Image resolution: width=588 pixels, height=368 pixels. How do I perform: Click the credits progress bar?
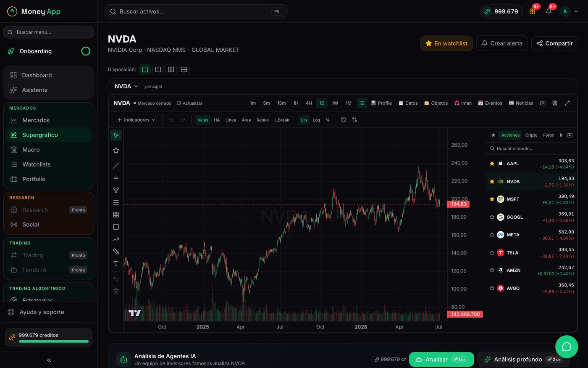[x=54, y=342]
